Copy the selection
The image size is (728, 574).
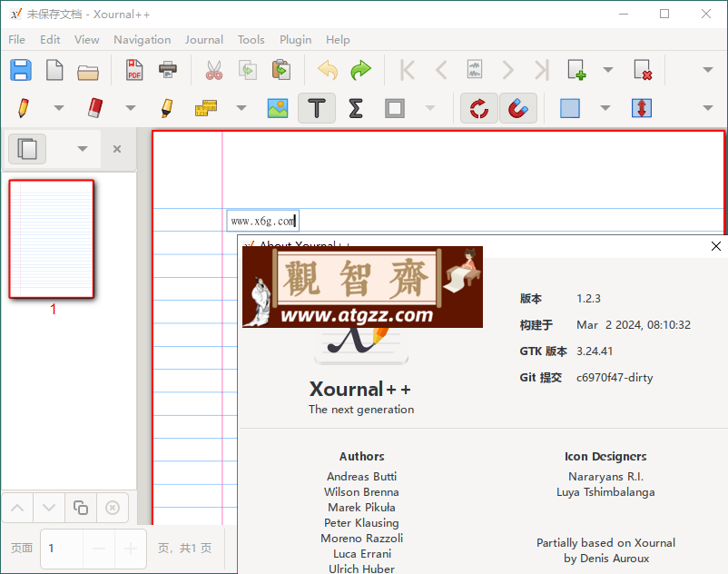click(x=248, y=71)
